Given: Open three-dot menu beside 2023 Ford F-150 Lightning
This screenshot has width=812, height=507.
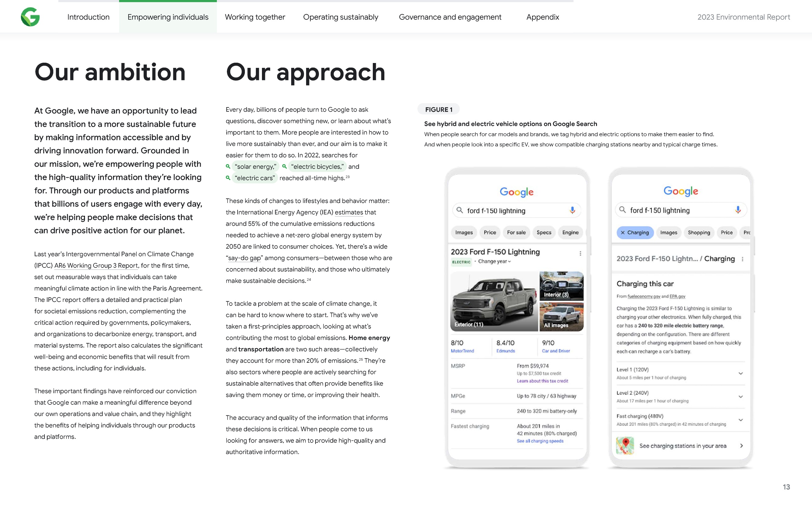Looking at the screenshot, I should [580, 254].
